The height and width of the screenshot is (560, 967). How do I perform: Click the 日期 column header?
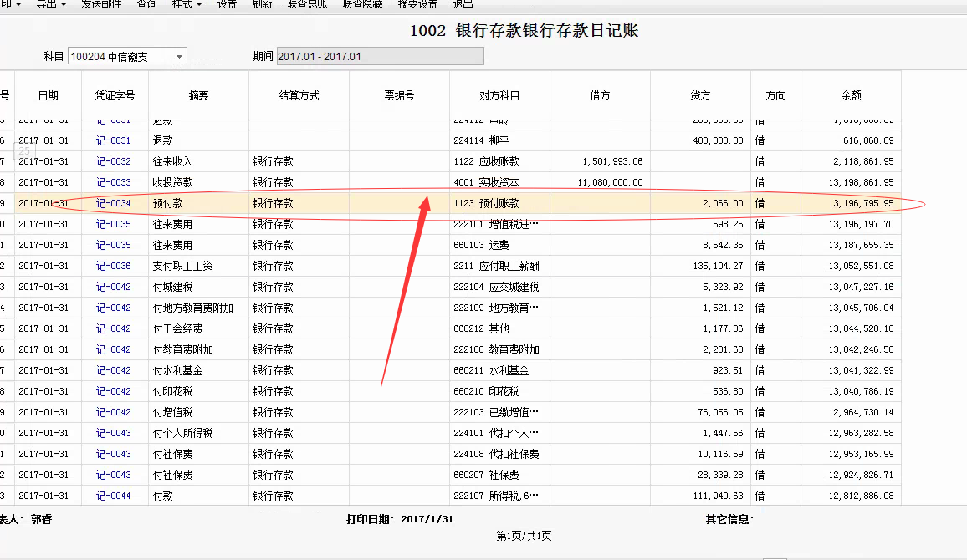tap(49, 95)
